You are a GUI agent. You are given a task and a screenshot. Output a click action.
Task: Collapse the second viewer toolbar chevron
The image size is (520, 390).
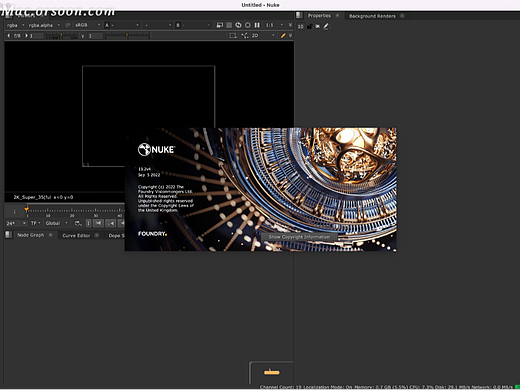pyautogui.click(x=290, y=36)
